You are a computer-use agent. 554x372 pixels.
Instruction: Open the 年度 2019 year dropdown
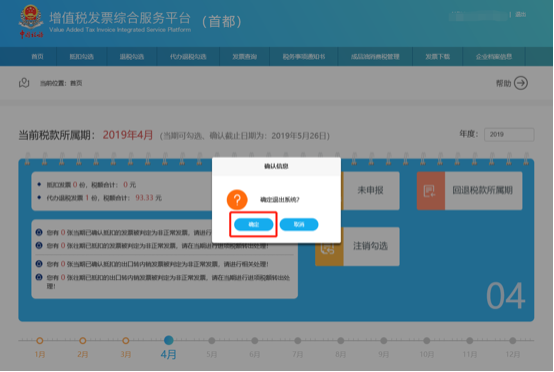click(509, 135)
